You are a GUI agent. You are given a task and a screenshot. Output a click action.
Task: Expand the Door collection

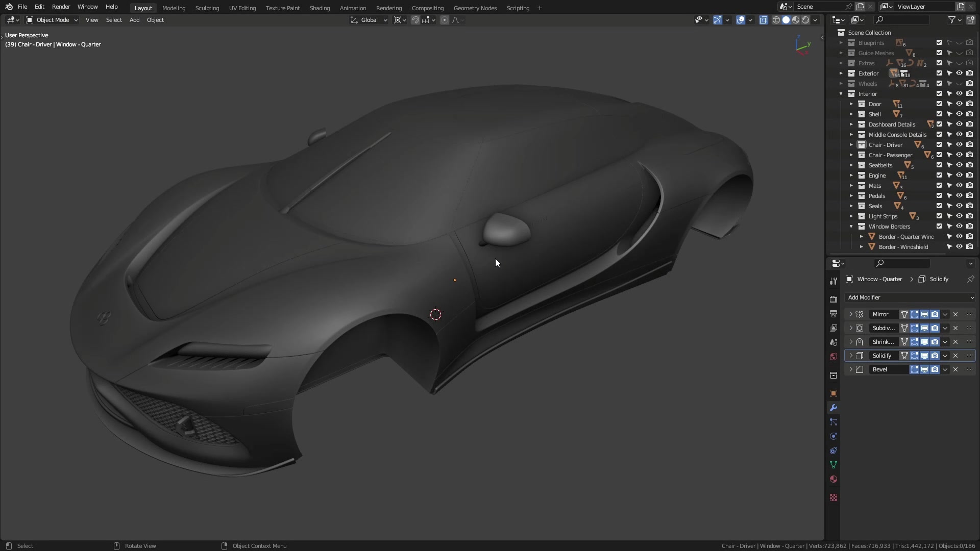pyautogui.click(x=851, y=104)
